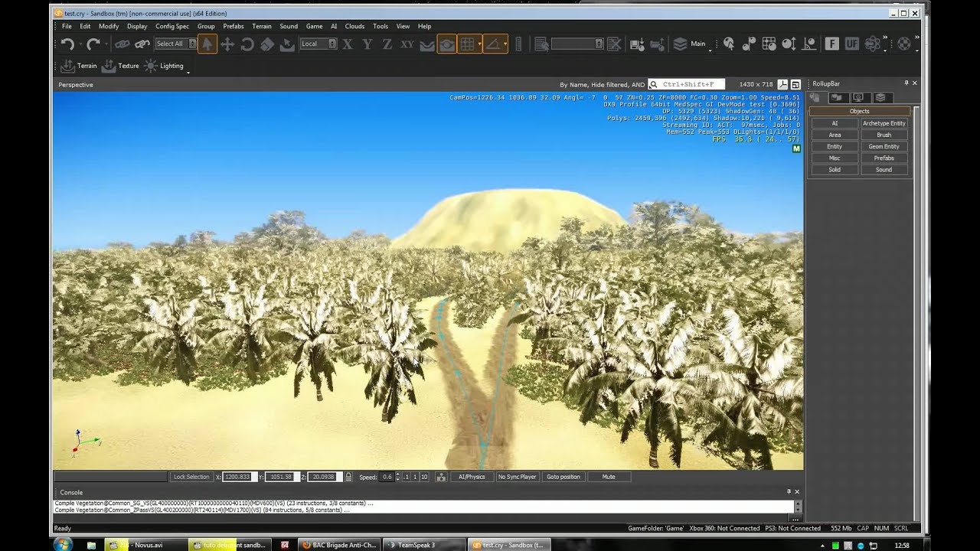Open the layer stack icon beside Main
This screenshot has width=980, height=551.
[680, 44]
